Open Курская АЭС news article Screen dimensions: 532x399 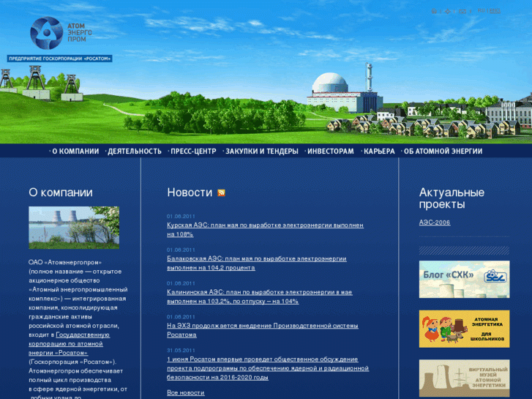265,230
